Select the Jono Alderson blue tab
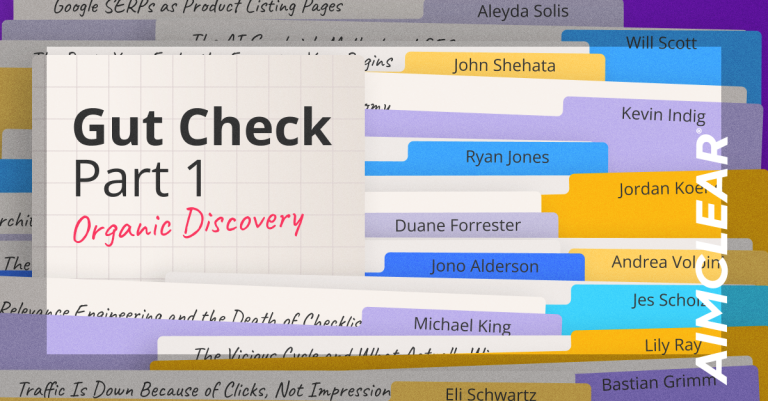768x401 pixels. point(484,266)
